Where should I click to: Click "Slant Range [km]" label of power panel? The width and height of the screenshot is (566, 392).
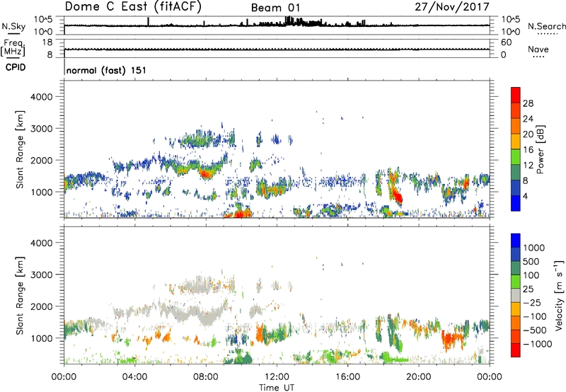(20, 149)
